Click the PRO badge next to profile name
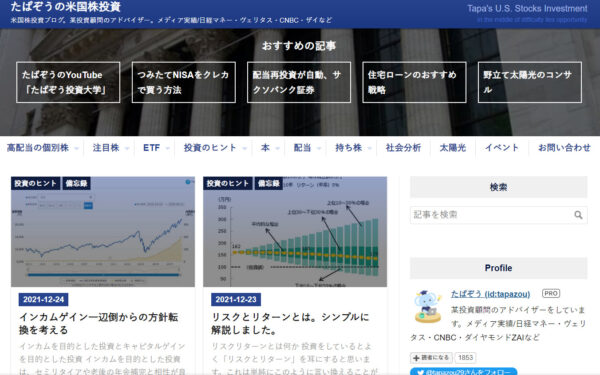The image size is (600, 375). (551, 293)
